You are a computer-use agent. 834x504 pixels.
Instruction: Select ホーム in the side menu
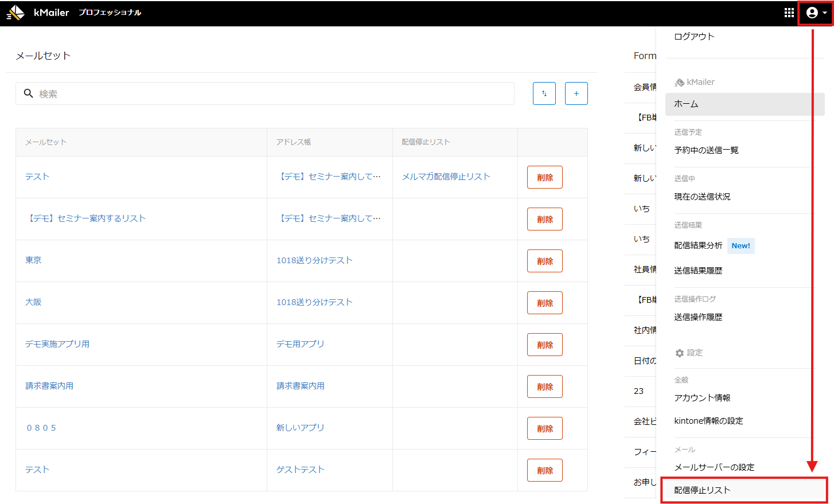686,104
